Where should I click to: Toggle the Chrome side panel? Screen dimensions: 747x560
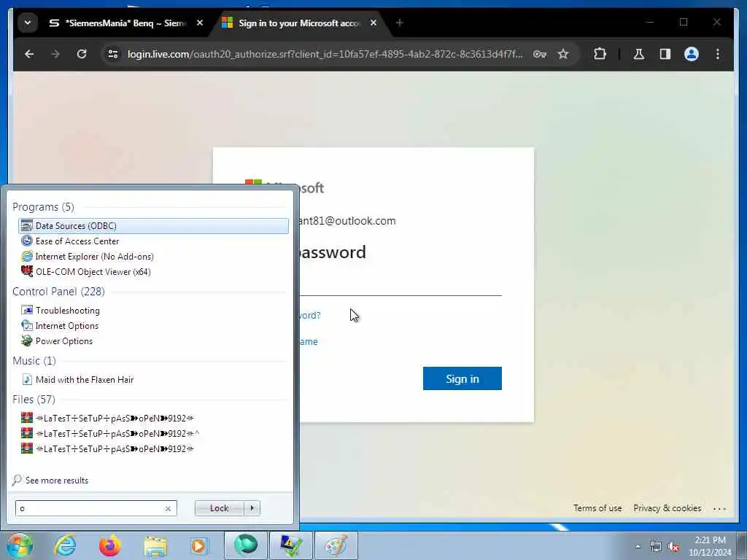pos(665,54)
